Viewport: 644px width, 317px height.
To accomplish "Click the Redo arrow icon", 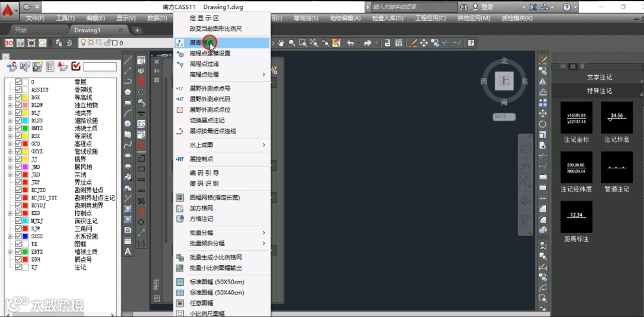I will click(367, 43).
